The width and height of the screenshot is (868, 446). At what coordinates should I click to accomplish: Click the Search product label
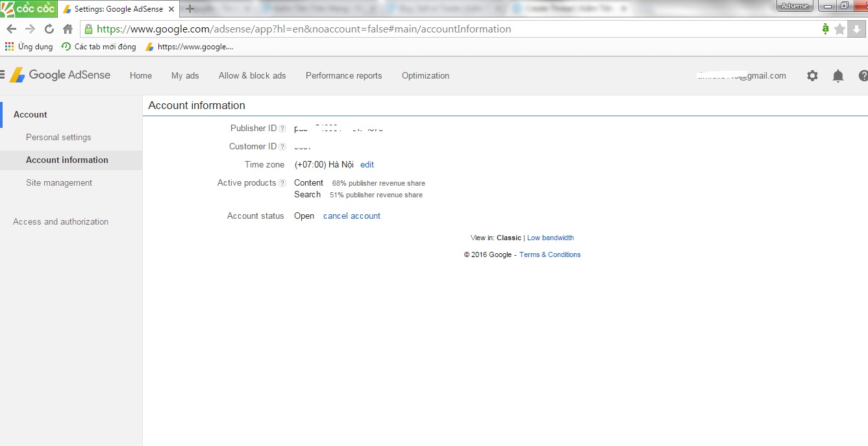[x=307, y=195]
